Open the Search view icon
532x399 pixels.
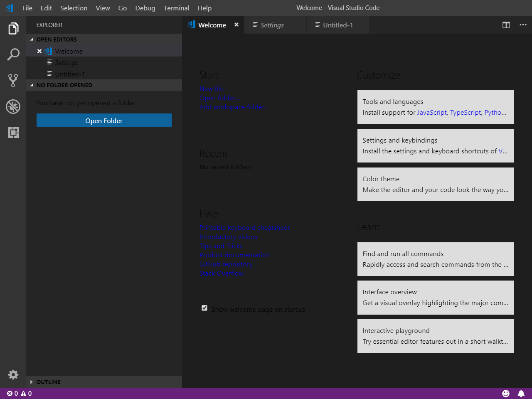[13, 54]
